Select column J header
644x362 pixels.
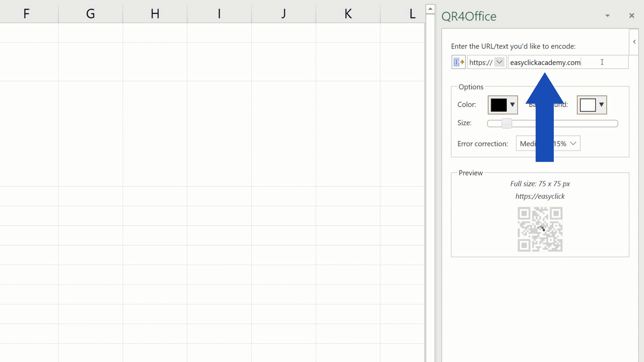(283, 14)
